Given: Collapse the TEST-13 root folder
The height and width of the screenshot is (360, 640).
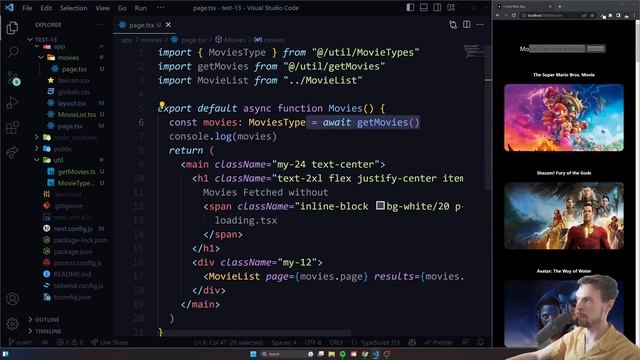Looking at the screenshot, I should (x=30, y=40).
